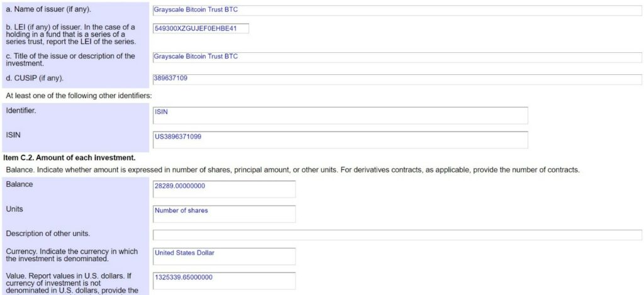This screenshot has height=295, width=644.
Task: Click the Name of issuer input field
Action: pos(397,10)
